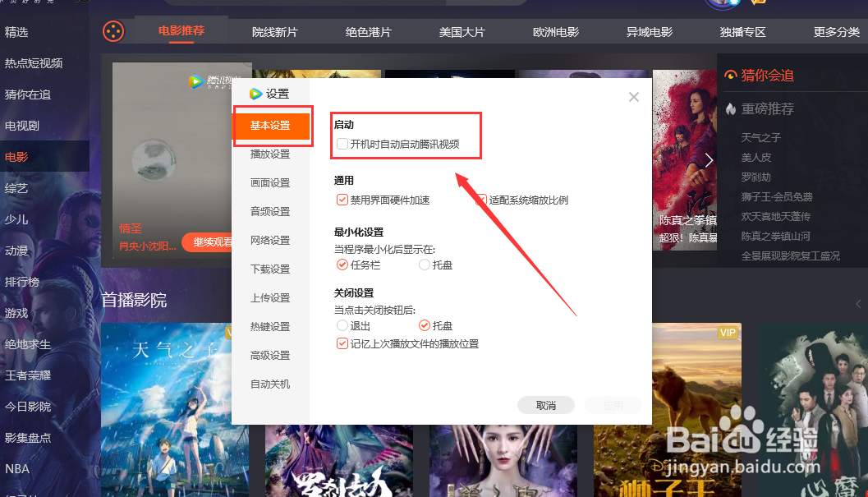The image size is (868, 497).
Task: Switch to 院线新片 top tab
Action: 274,32
